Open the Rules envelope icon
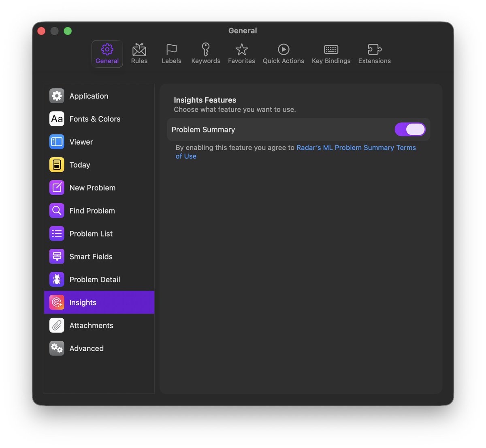Viewport: 486px width, 448px height. 139,49
